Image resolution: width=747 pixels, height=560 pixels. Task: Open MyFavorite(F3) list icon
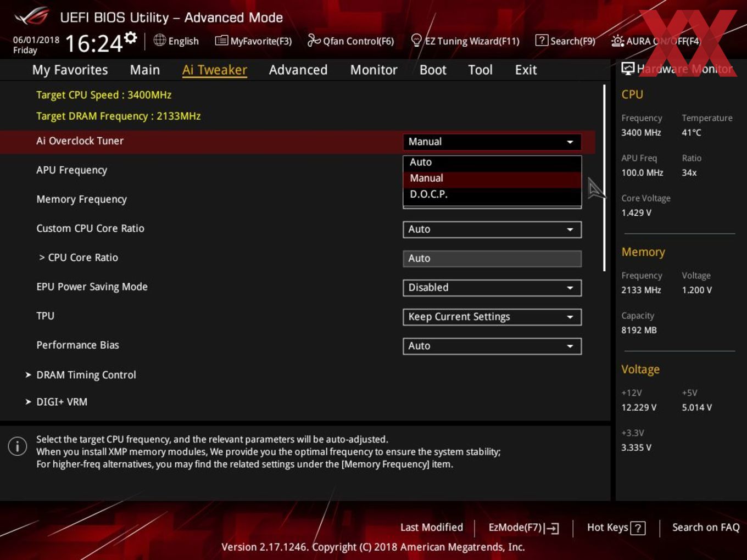[x=221, y=41]
